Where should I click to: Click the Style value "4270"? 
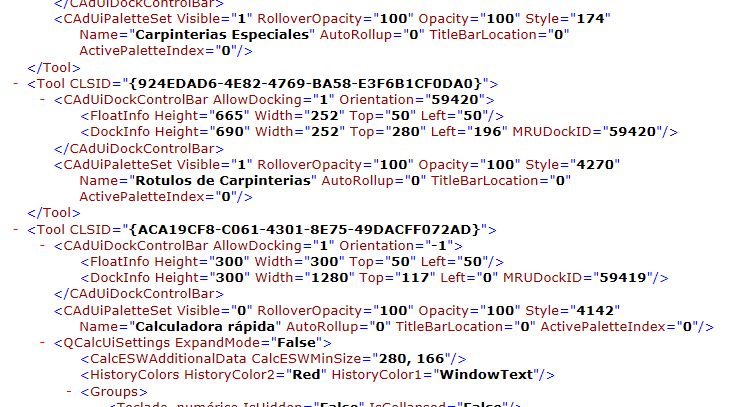click(x=595, y=164)
